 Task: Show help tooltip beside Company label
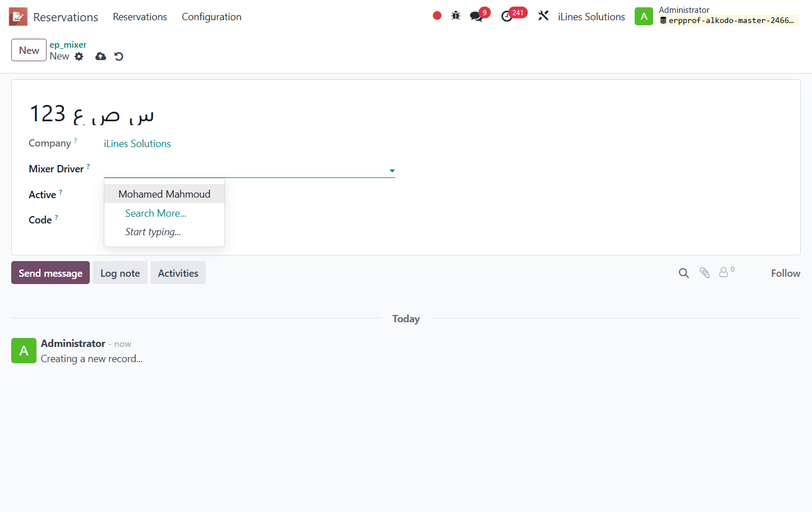click(75, 140)
